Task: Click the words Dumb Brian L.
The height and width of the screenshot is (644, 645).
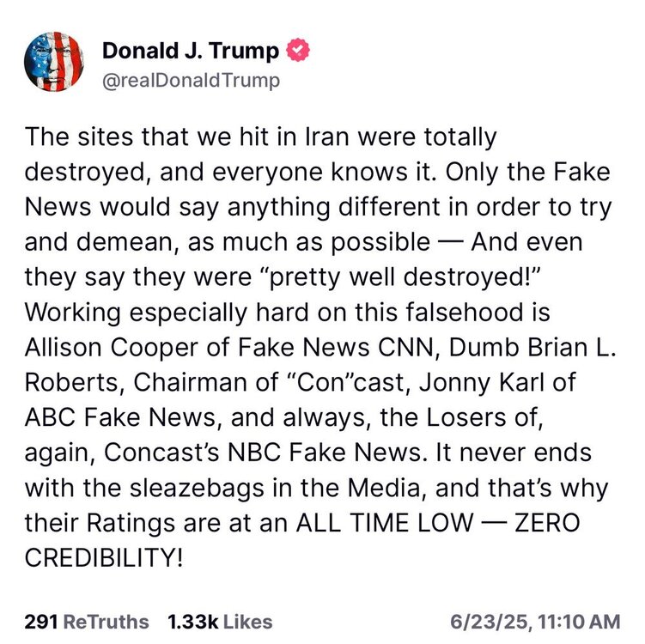Action: [x=532, y=348]
